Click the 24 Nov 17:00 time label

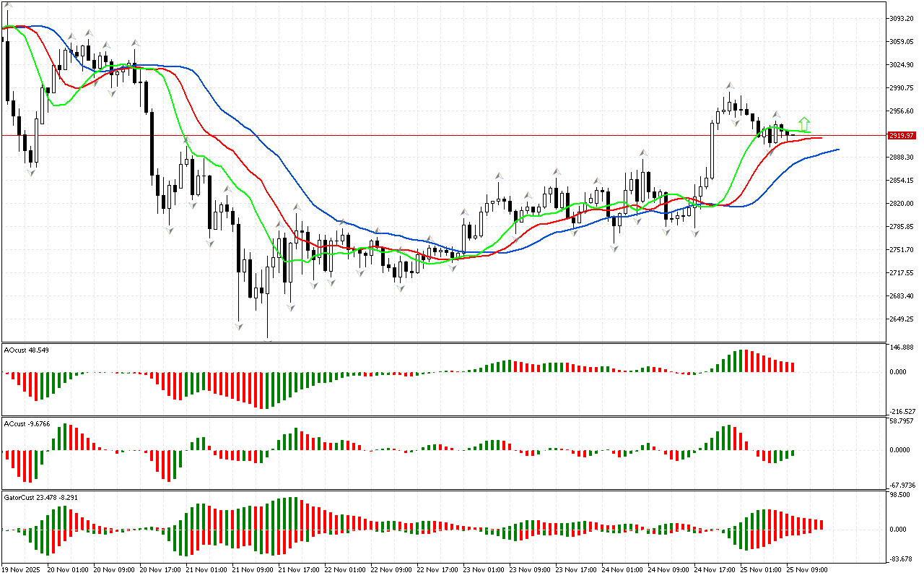[x=715, y=570]
